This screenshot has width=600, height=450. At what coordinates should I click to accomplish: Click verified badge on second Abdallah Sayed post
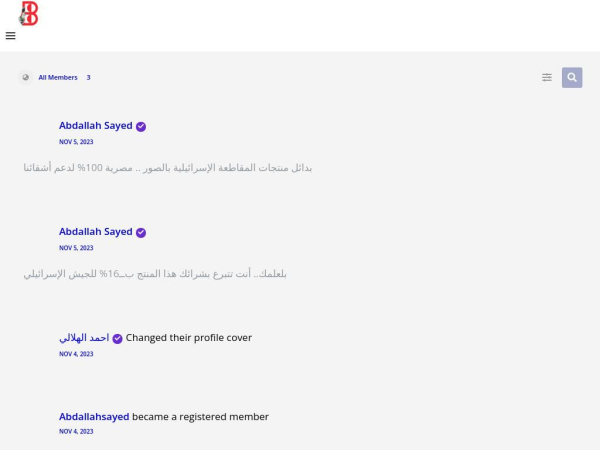(x=141, y=232)
